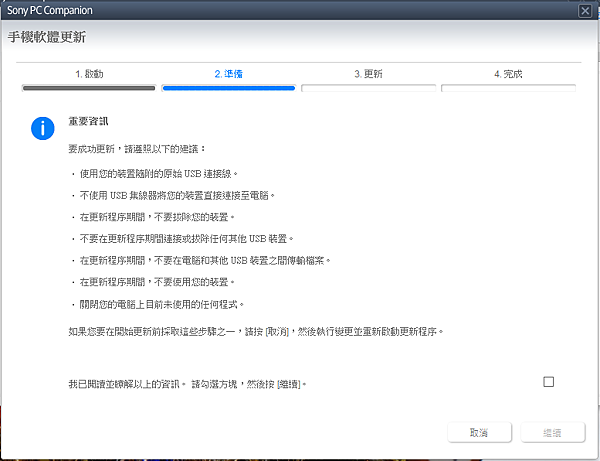
Task: Click the blue information icon
Action: (42, 128)
